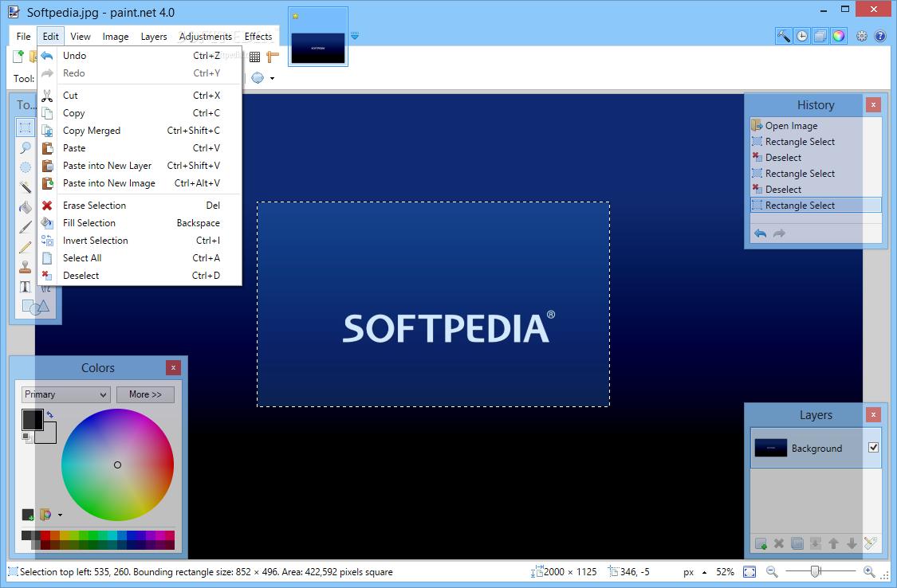Click the zoom slider handle
Image resolution: width=897 pixels, height=588 pixels.
[816, 570]
